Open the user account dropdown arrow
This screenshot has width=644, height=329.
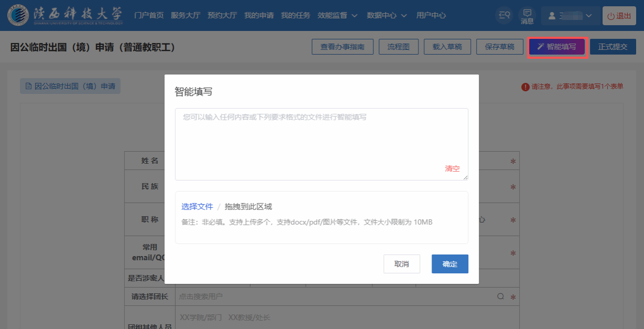pyautogui.click(x=588, y=16)
